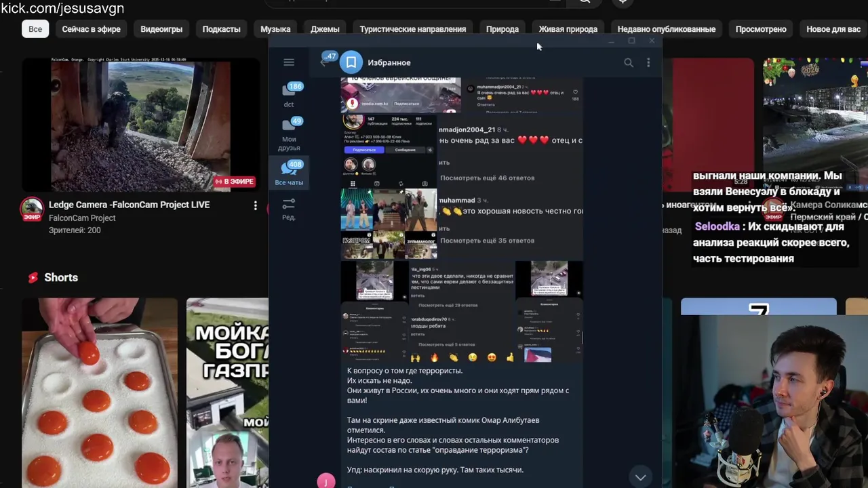Select Музыка filter chip
The height and width of the screenshot is (488, 868).
point(275,29)
